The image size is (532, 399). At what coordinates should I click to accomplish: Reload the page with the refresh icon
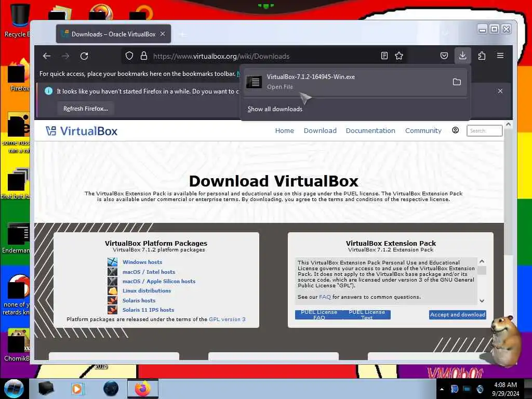click(x=84, y=56)
